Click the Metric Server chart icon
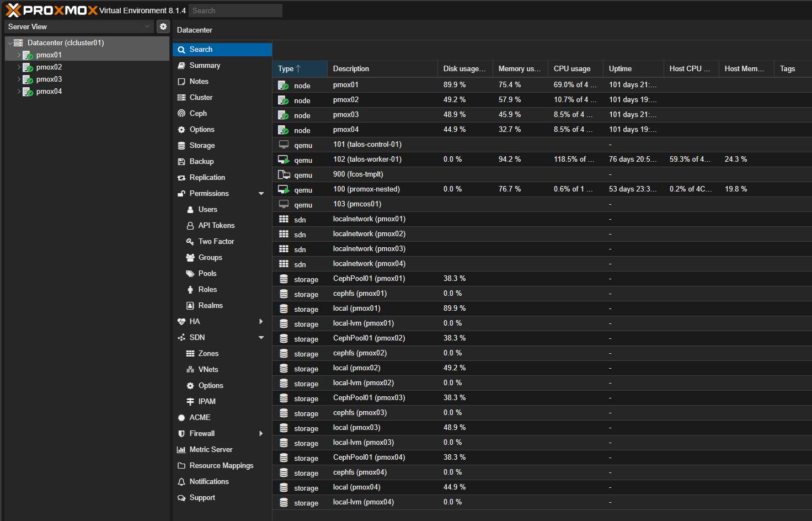 click(x=181, y=450)
